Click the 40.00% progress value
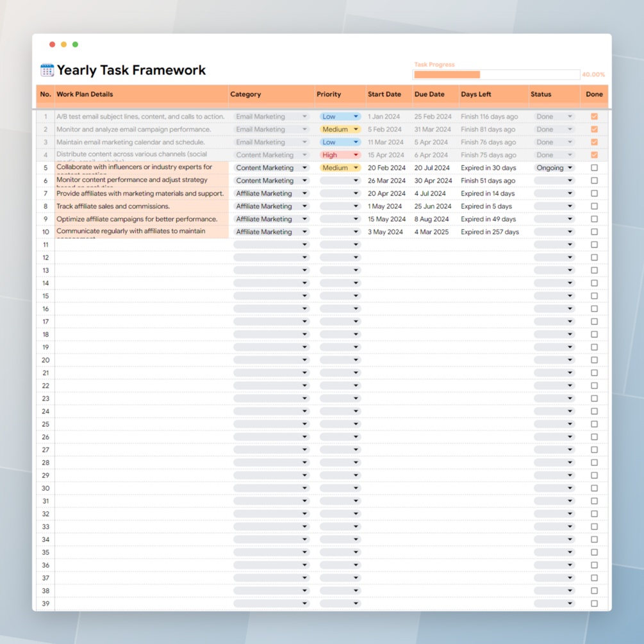Image resolution: width=644 pixels, height=644 pixels. click(x=593, y=75)
